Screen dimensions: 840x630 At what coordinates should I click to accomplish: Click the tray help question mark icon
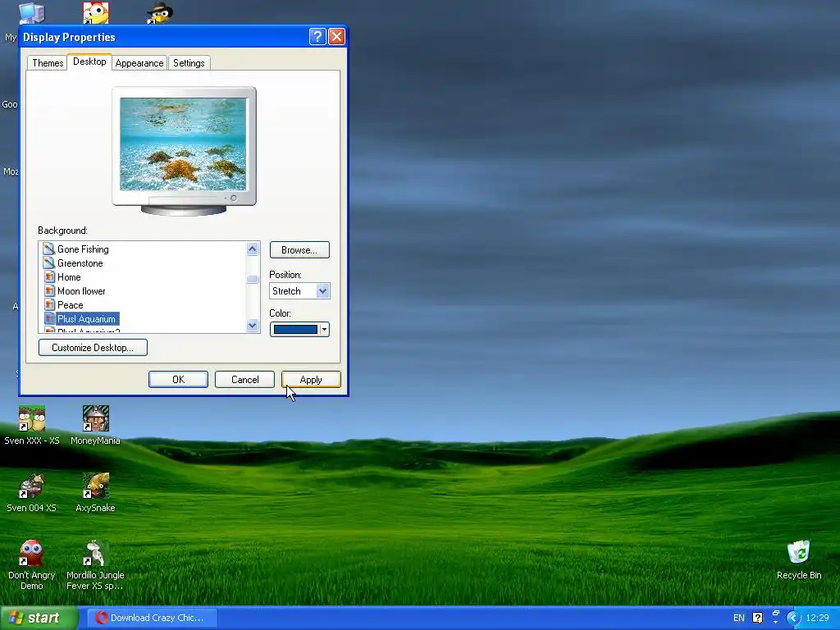coord(757,618)
